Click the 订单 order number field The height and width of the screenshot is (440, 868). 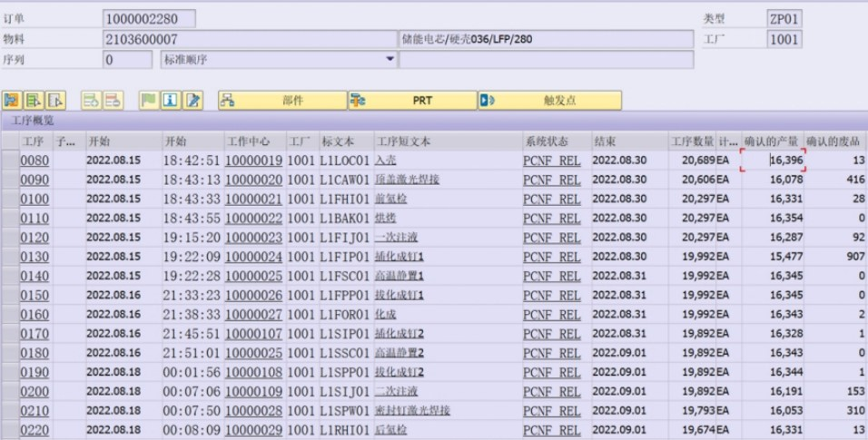(x=149, y=19)
